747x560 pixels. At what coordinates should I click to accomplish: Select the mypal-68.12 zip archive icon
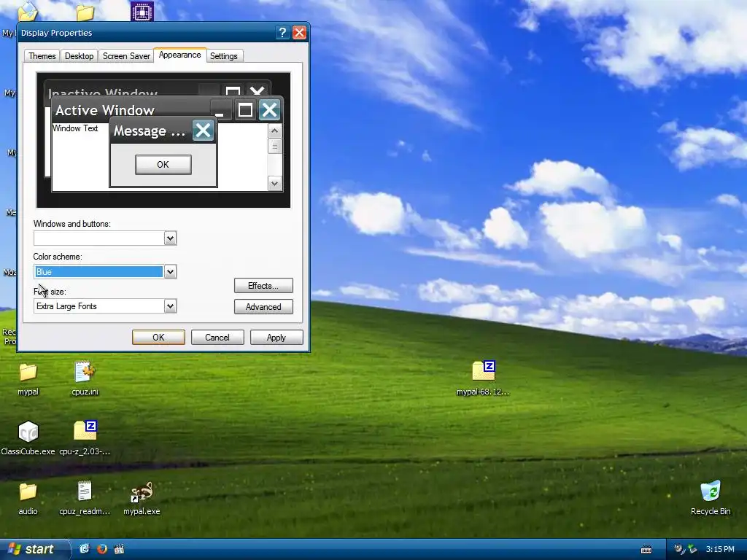point(483,371)
